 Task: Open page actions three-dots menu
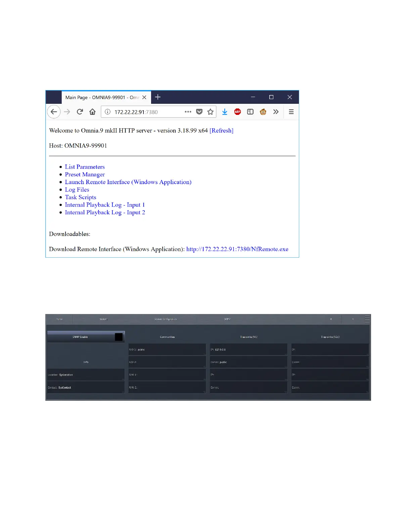click(188, 112)
